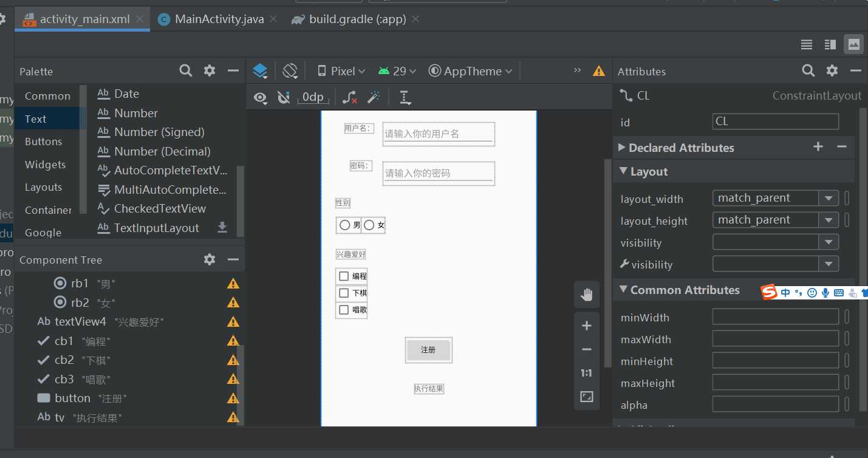Select Layouts palette category
This screenshot has width=868, height=458.
(43, 187)
